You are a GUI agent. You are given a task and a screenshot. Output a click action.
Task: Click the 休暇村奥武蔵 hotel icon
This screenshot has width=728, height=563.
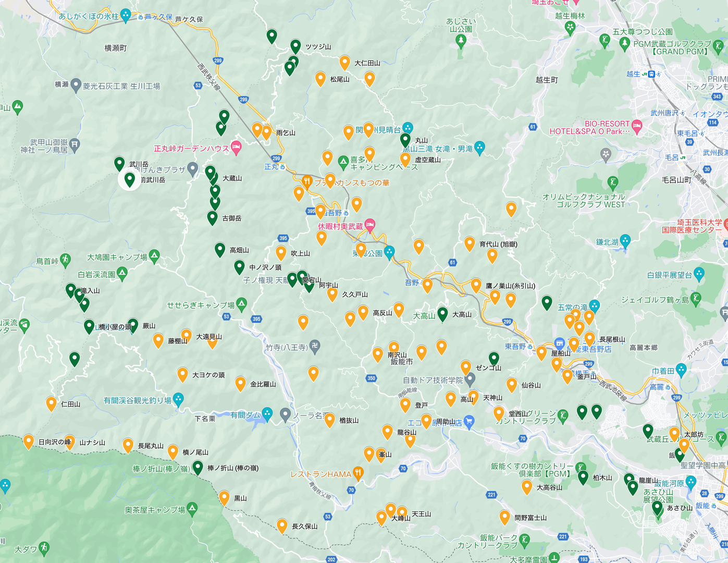click(x=370, y=226)
